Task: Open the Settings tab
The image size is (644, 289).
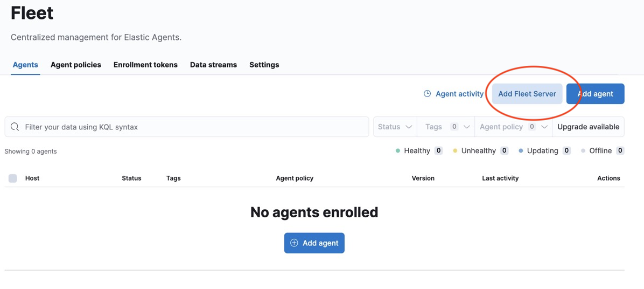Action: (x=264, y=65)
